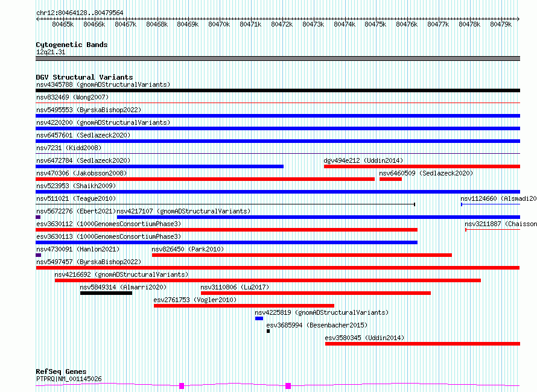Click the Cytogenetic Bands track title
Image resolution: width=537 pixels, height=392 pixels.
point(72,45)
